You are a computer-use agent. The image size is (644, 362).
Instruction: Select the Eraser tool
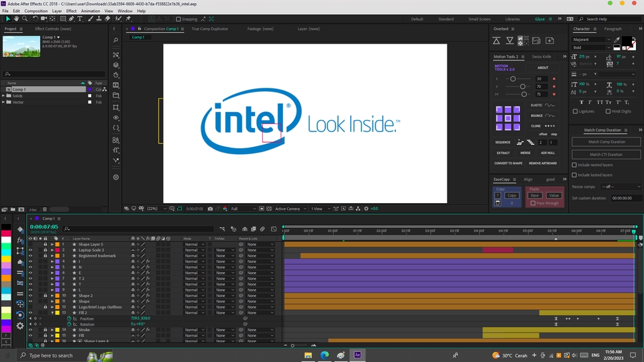click(x=107, y=19)
